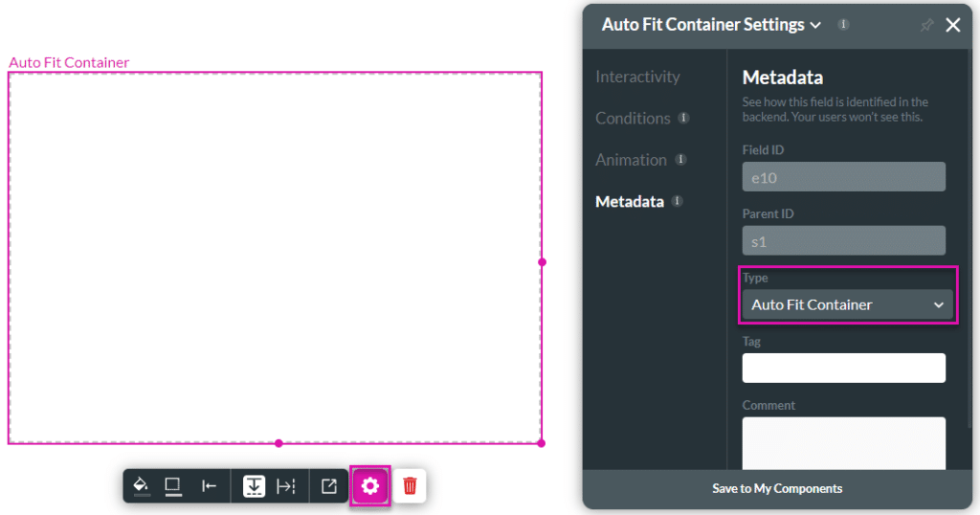Click inside the Comment text area
This screenshot has width=980, height=515.
click(x=843, y=441)
